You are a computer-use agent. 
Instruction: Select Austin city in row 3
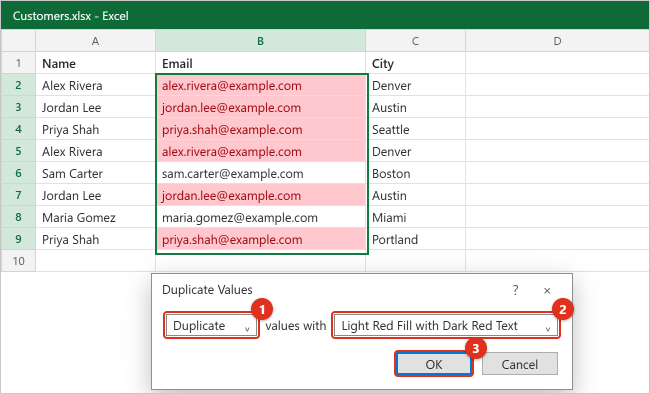point(415,107)
